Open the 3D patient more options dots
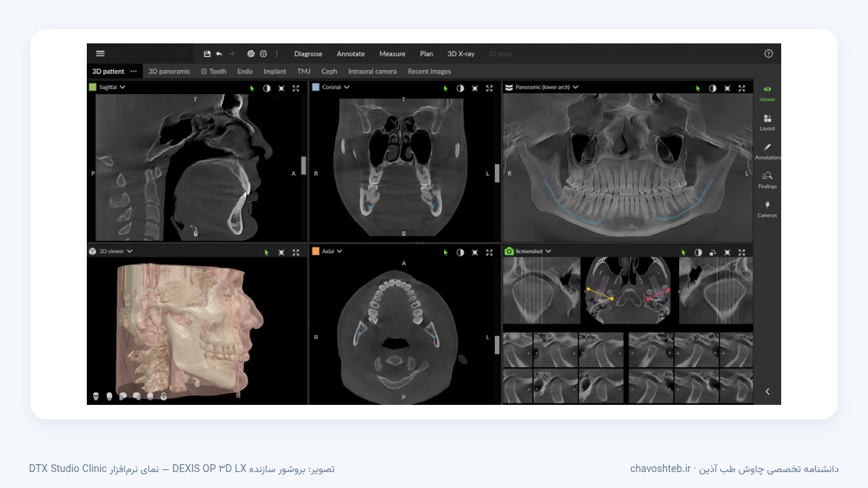 (134, 72)
